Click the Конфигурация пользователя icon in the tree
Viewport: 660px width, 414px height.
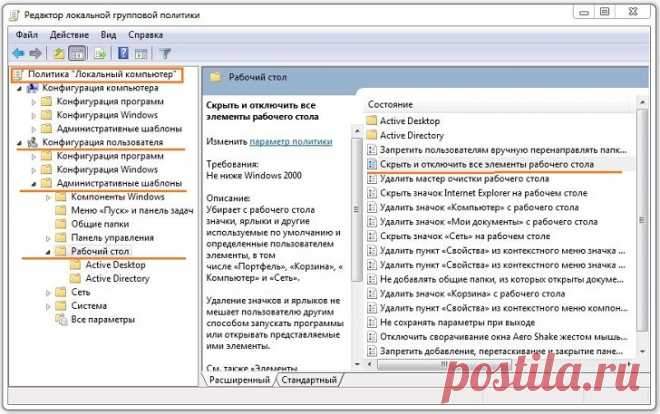tap(33, 142)
